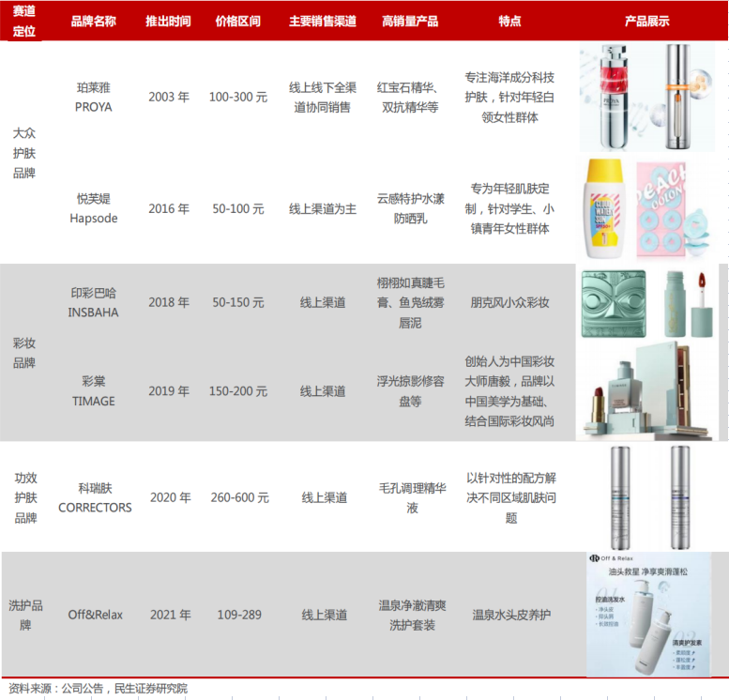Screen dimensions: 729x700
Task: Click the 50-100 元 price cell
Action: 238,208
